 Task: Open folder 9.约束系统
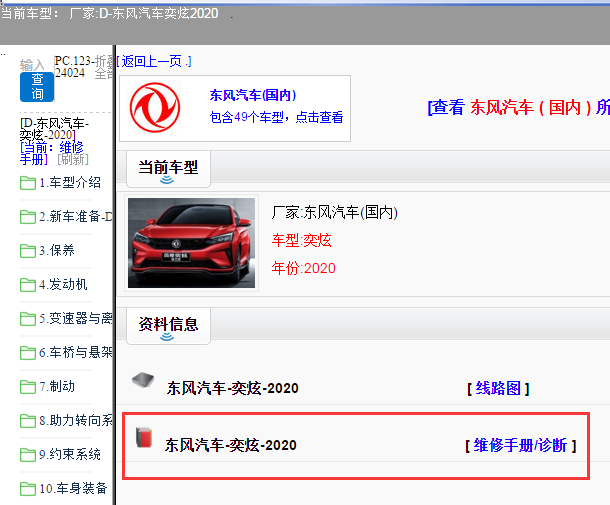click(70, 454)
